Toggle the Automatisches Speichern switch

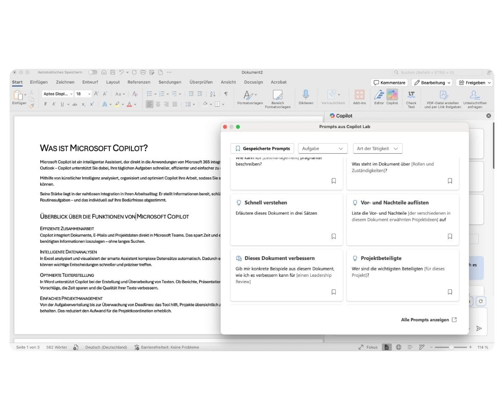click(93, 72)
